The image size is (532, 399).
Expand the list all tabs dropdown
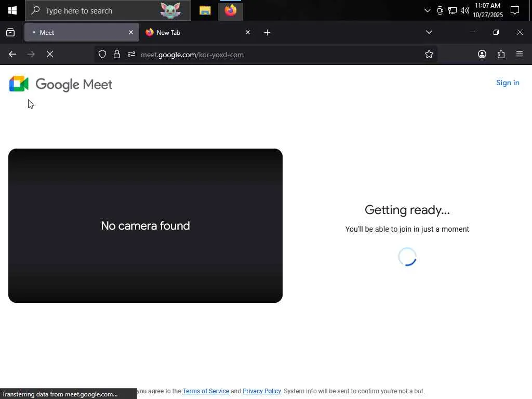coord(429,32)
